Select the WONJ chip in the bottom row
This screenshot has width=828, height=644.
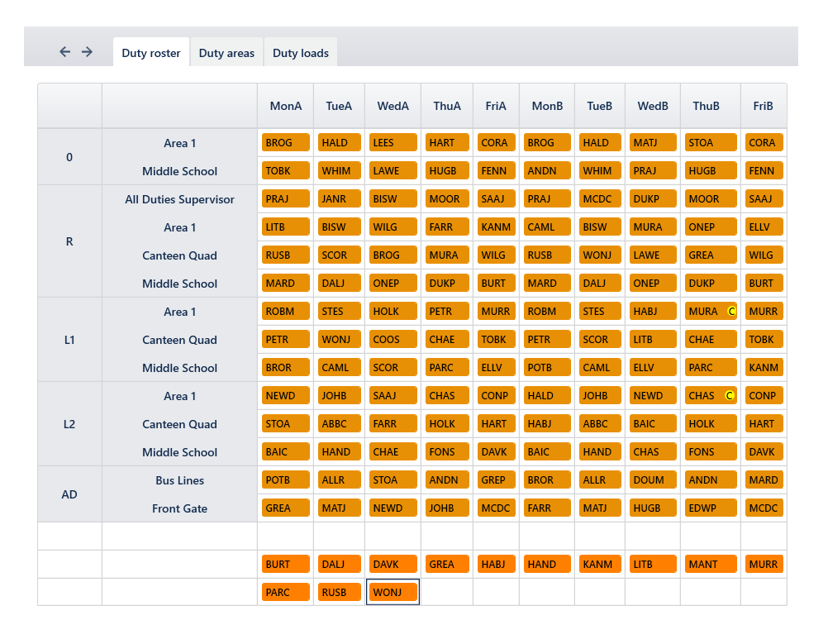coord(393,593)
